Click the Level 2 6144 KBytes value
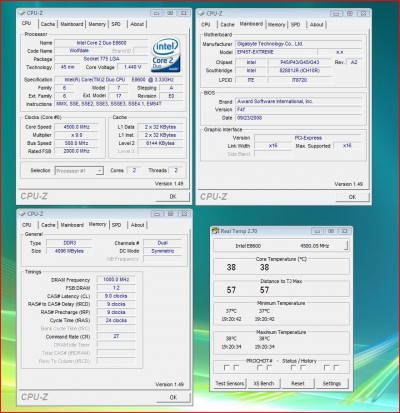The height and width of the screenshot is (413, 400). (x=160, y=143)
